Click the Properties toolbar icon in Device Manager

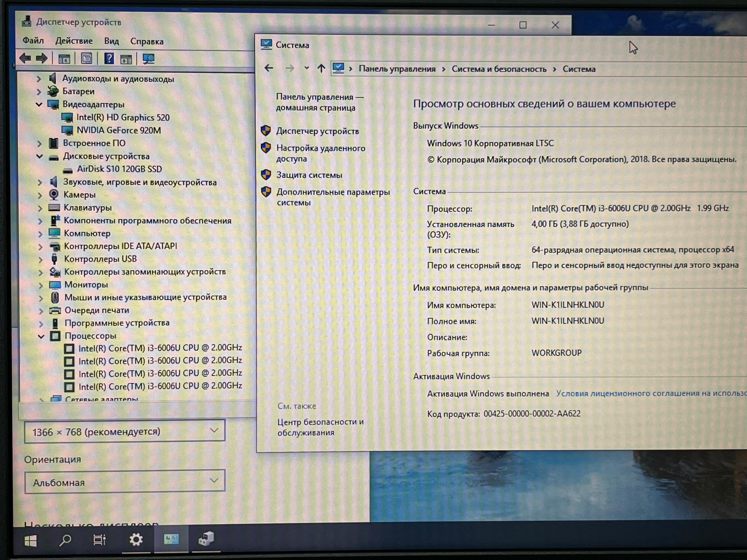tap(87, 59)
